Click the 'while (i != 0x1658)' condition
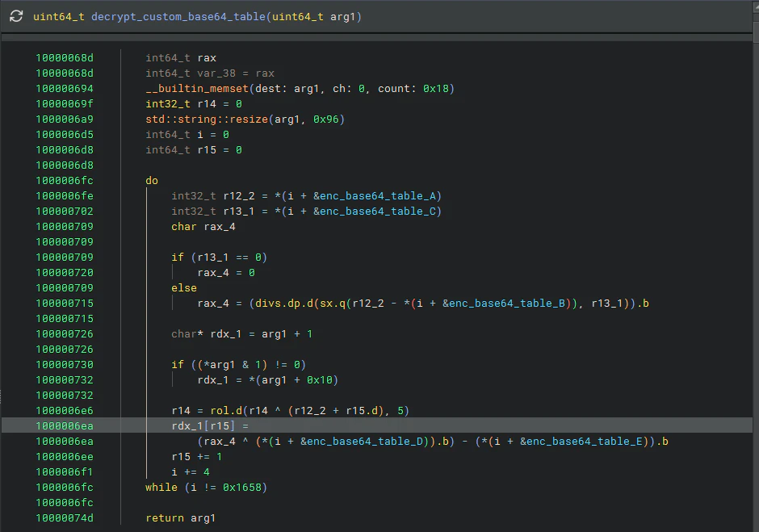The height and width of the screenshot is (532, 759). point(207,488)
